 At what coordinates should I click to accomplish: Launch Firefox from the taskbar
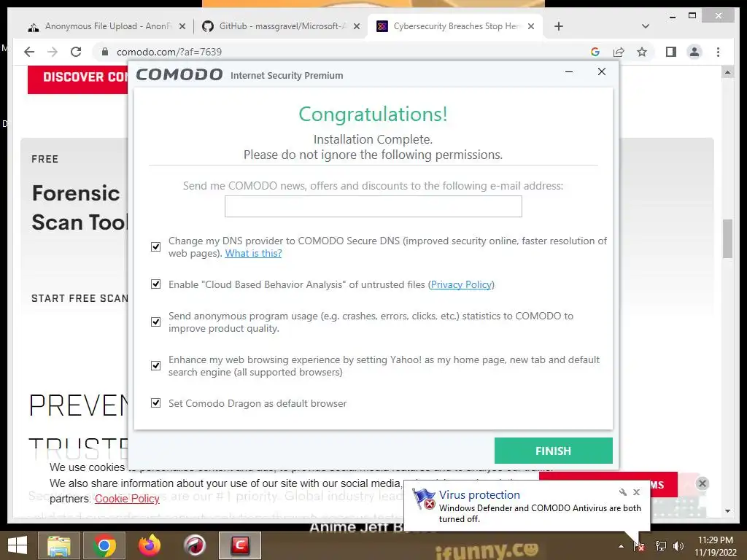pos(150,545)
